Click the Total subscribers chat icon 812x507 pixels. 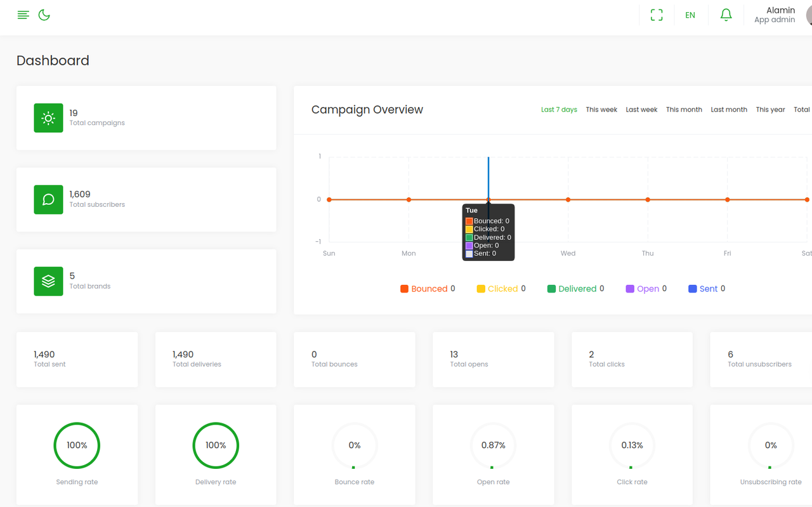tap(48, 199)
